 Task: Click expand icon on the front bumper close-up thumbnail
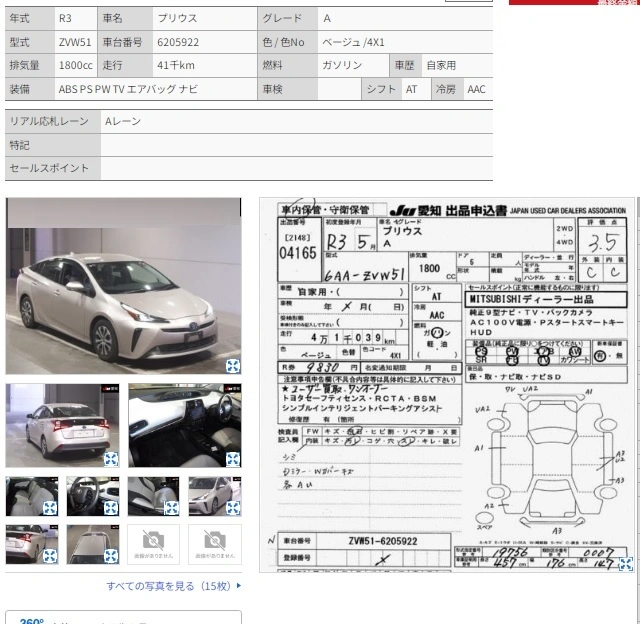(x=233, y=508)
